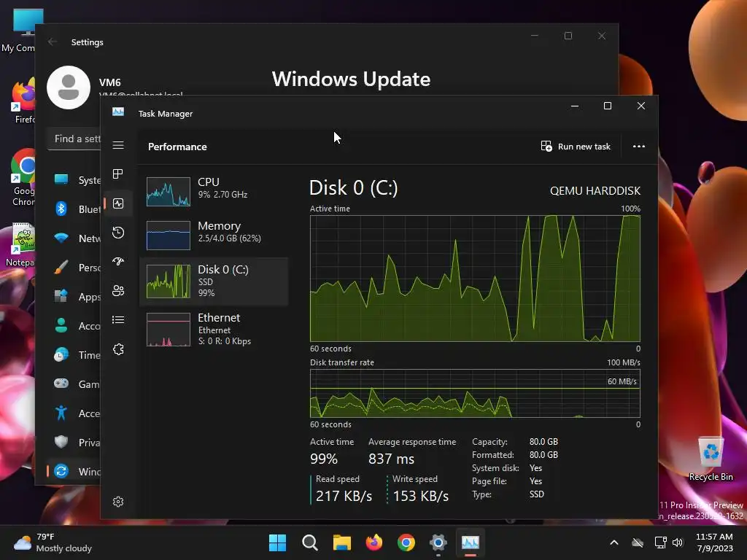Open the Processes page in Task Manager
This screenshot has height=560, width=747.
tap(118, 174)
